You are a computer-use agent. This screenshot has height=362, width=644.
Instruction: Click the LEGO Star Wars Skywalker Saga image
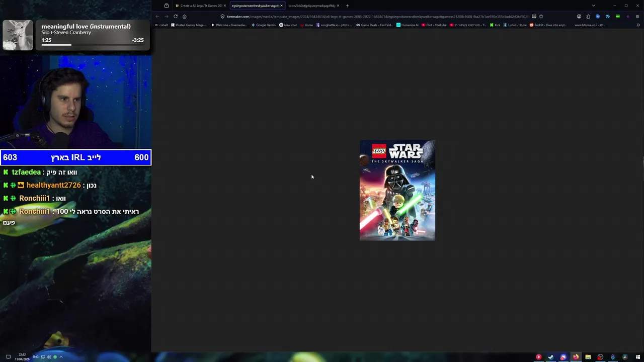pyautogui.click(x=397, y=190)
